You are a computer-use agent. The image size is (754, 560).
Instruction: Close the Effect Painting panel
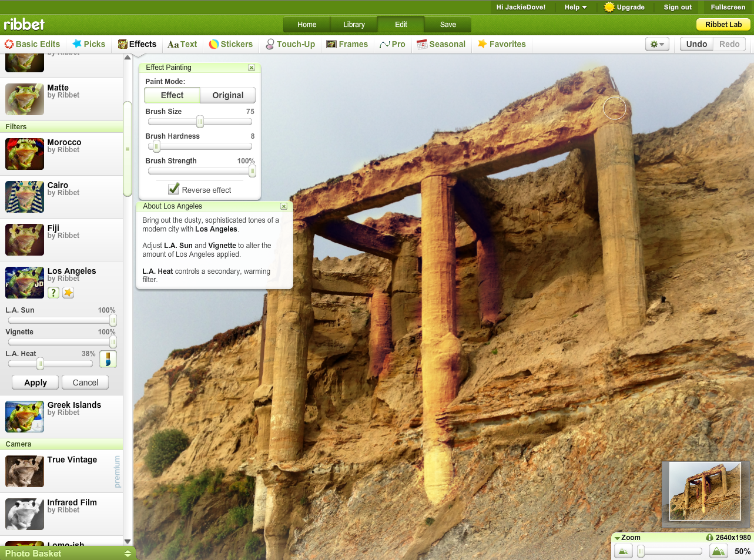click(x=252, y=68)
